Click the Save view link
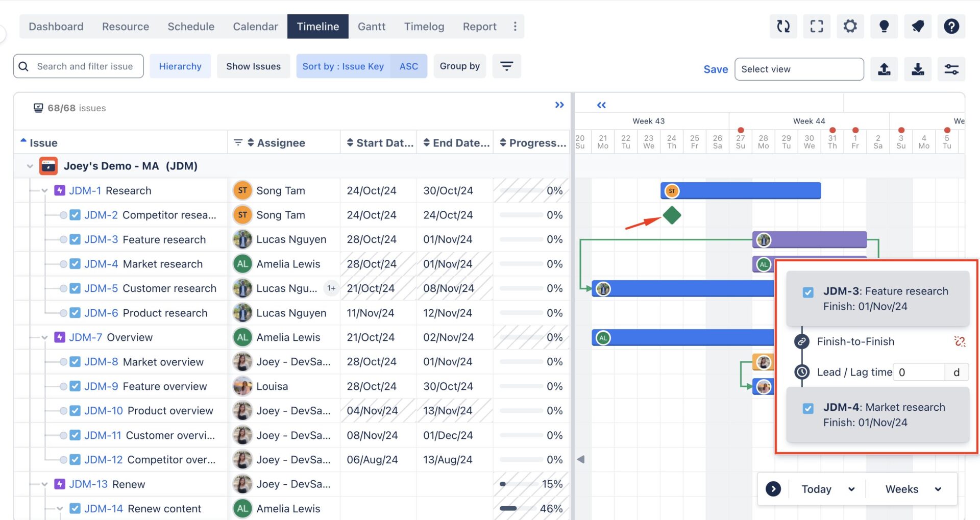980x520 pixels. coord(716,69)
